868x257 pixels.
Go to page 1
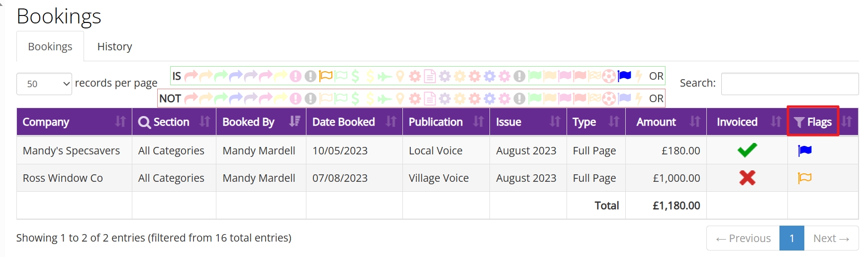point(792,238)
